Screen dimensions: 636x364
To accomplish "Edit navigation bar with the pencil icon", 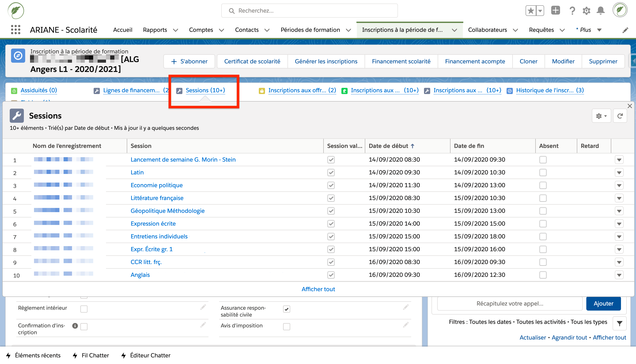I will (x=625, y=30).
